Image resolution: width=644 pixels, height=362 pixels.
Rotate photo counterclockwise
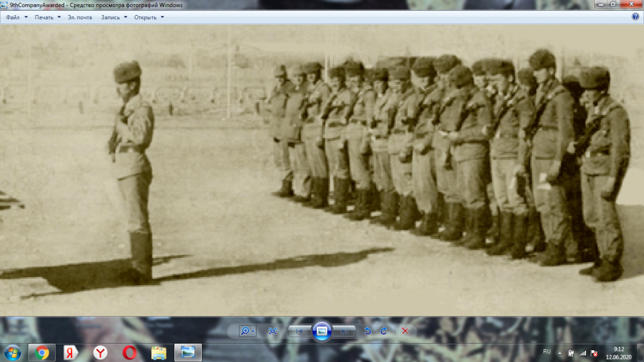368,331
